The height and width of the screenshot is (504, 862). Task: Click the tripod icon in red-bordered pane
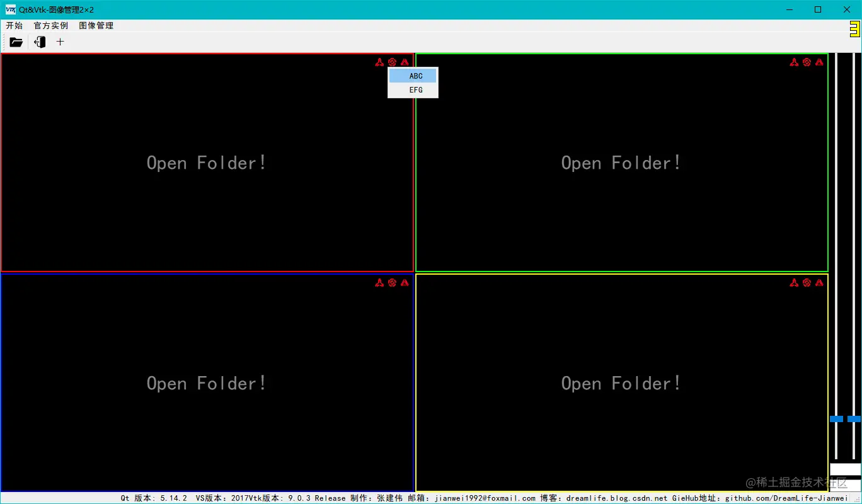(379, 62)
